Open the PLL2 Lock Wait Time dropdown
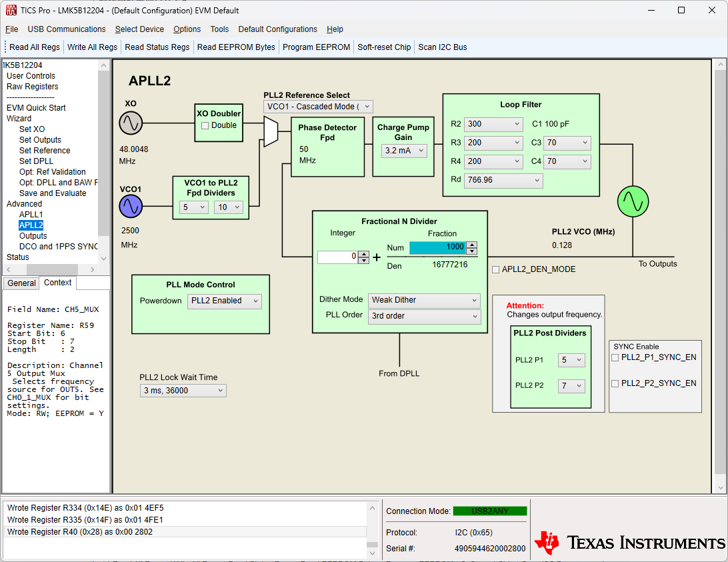 [x=183, y=391]
